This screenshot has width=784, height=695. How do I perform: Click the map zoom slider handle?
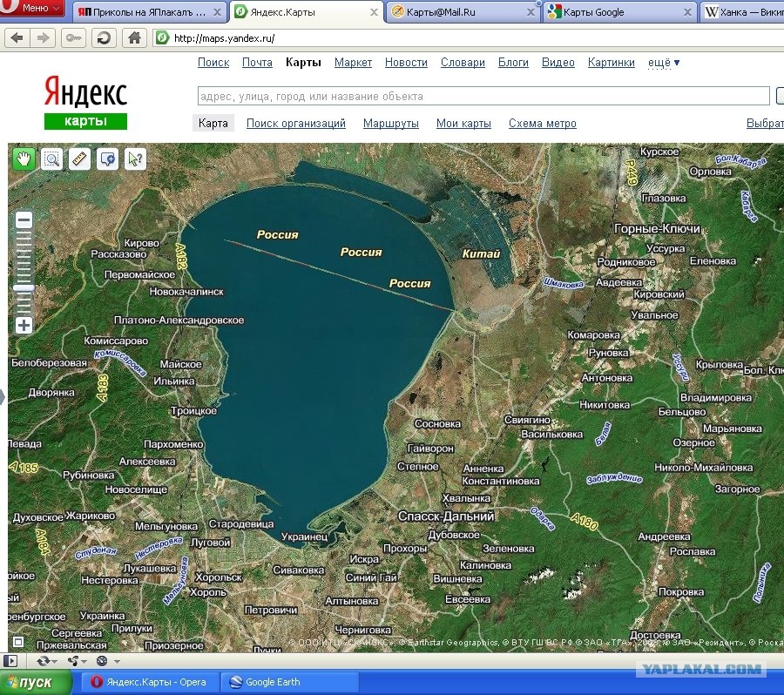click(x=24, y=288)
